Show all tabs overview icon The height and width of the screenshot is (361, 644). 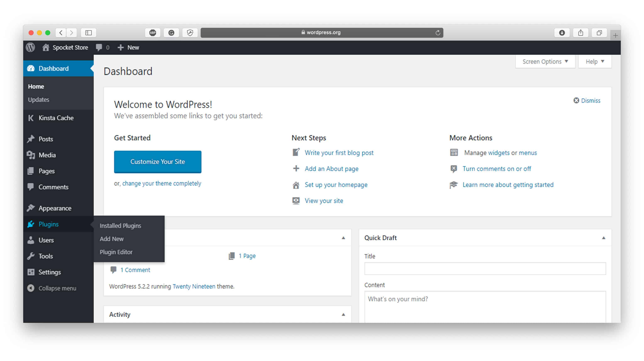point(599,33)
